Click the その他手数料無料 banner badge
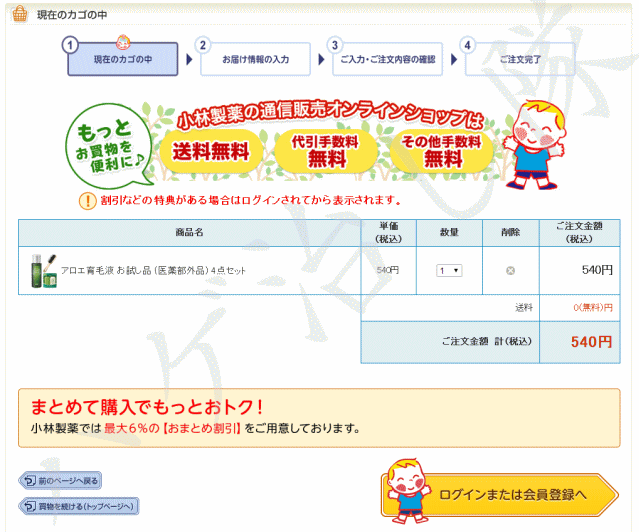The width and height of the screenshot is (639, 532). (x=442, y=151)
